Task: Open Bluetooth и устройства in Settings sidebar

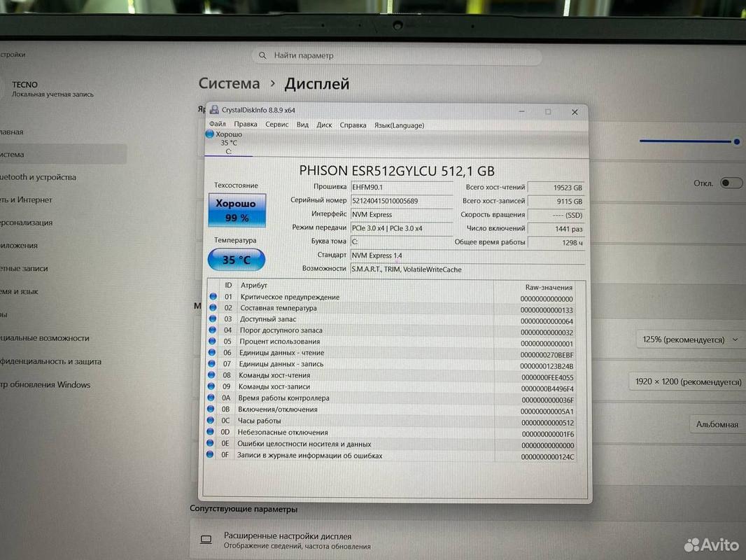Action: point(38,177)
